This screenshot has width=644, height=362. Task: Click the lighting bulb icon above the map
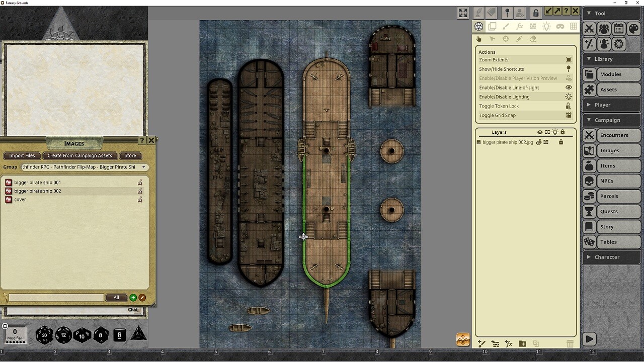click(x=546, y=26)
